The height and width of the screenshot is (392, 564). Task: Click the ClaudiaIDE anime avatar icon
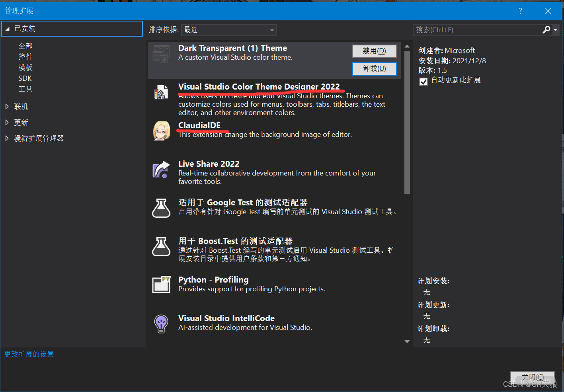pos(161,131)
